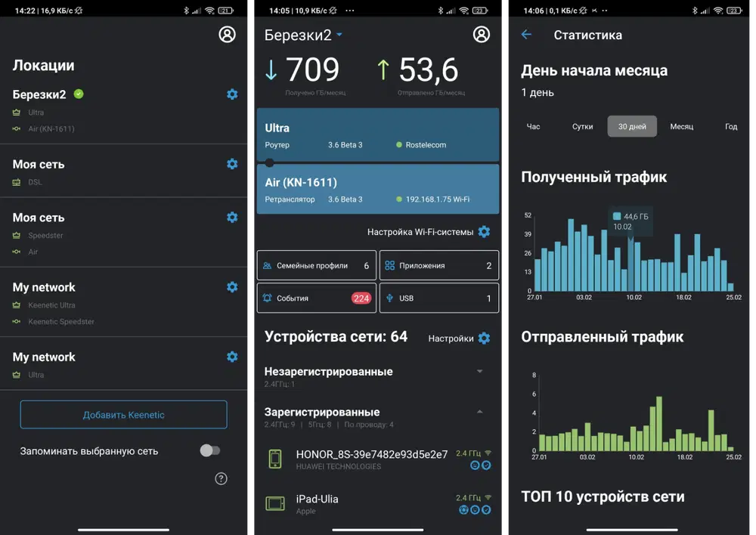Tap the Приложения apps grid icon
This screenshot has height=535, width=756.
tap(389, 265)
